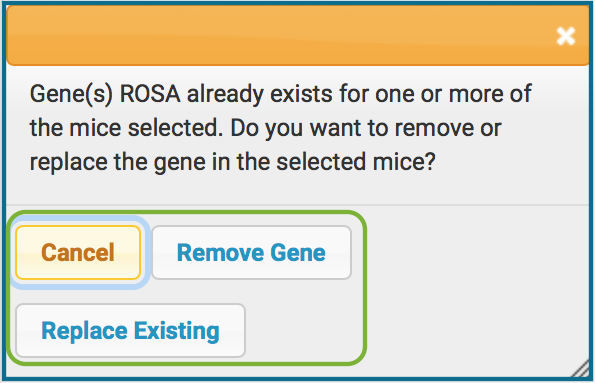Click the phrase "selected mice?" in message
Screen dimensions: 595x383
pyautogui.click(x=356, y=162)
